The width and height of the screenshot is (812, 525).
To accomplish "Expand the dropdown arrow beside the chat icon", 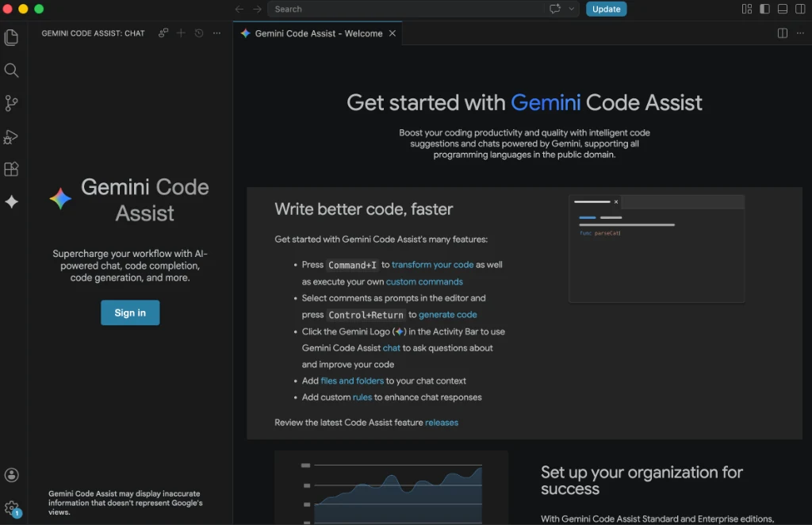I will pyautogui.click(x=572, y=9).
